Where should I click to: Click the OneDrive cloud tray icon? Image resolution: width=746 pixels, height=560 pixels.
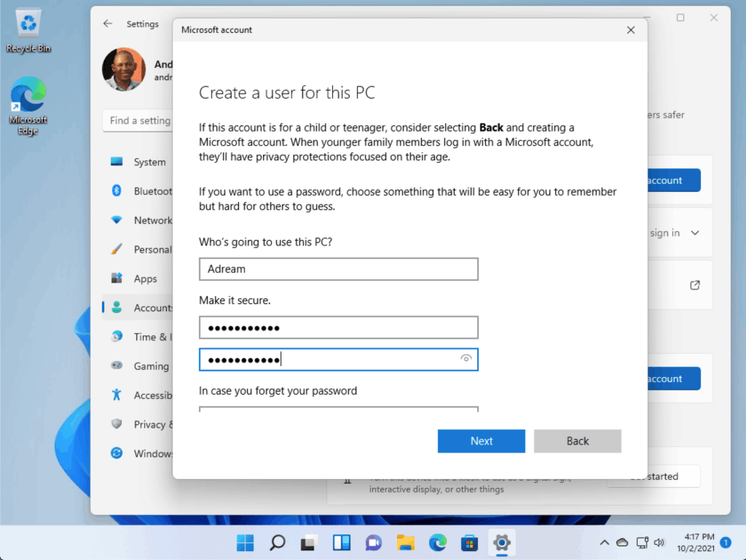(x=622, y=542)
